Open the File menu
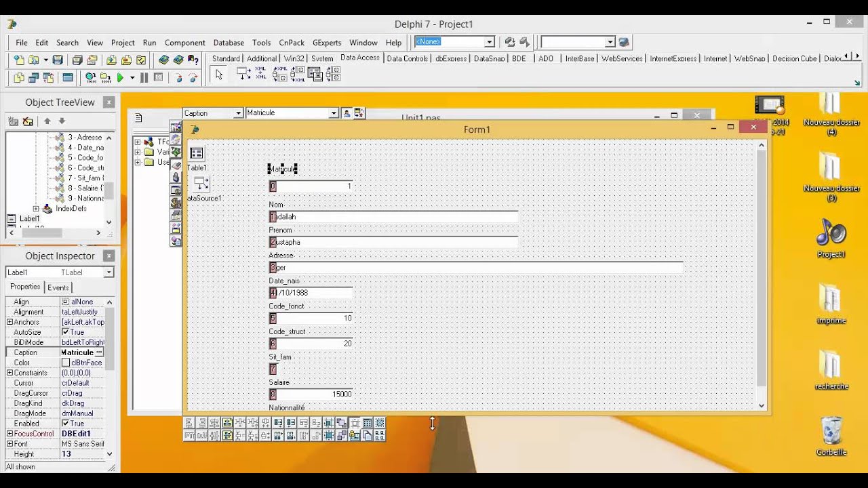Screen dimensions: 868x488 pos(22,43)
